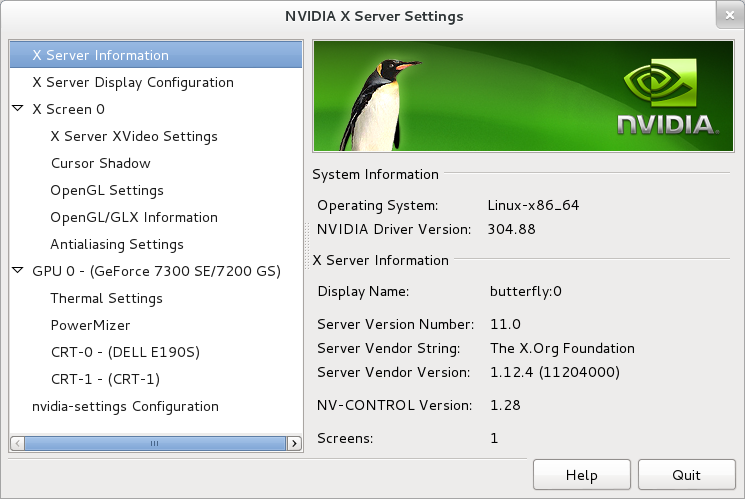Click the Quit button

click(x=687, y=475)
